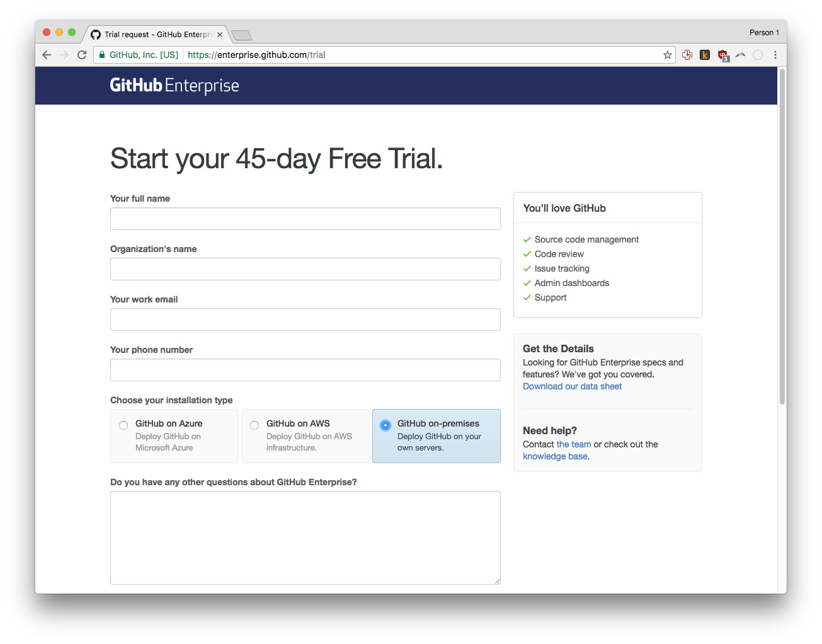This screenshot has width=822, height=644.
Task: Open a new browser tab
Action: [242, 35]
